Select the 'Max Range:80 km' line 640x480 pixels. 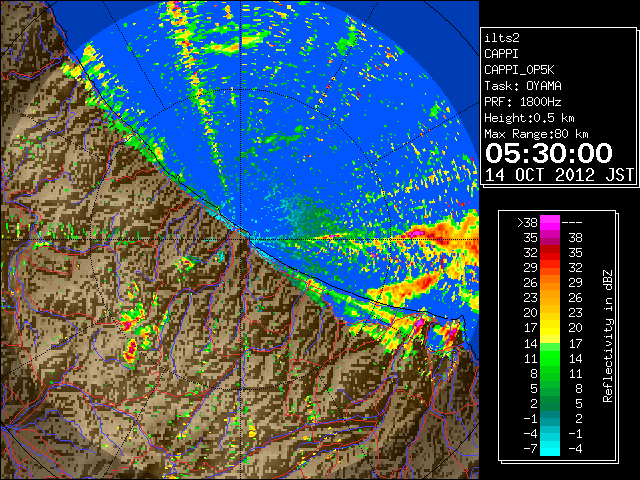tap(536, 134)
